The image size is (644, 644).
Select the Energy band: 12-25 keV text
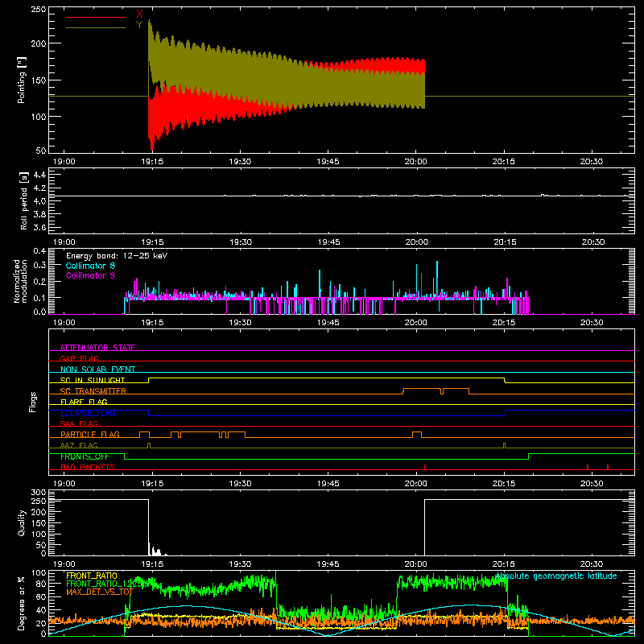click(117, 256)
